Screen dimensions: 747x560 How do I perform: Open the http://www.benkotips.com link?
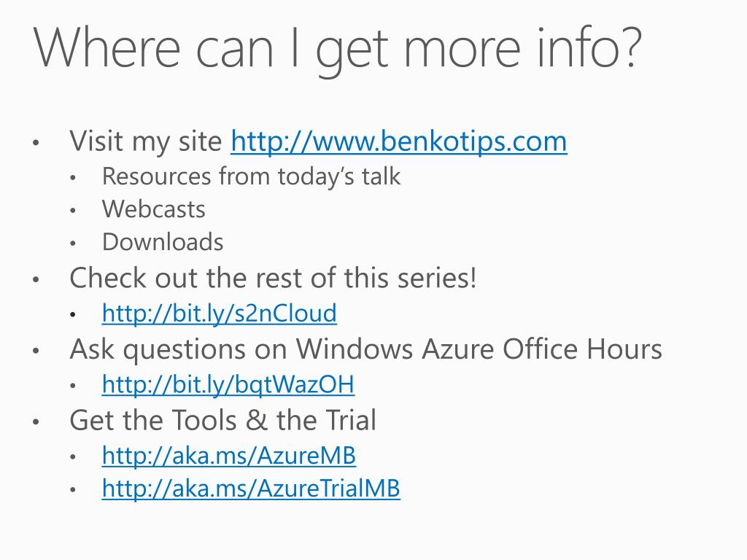(x=399, y=141)
